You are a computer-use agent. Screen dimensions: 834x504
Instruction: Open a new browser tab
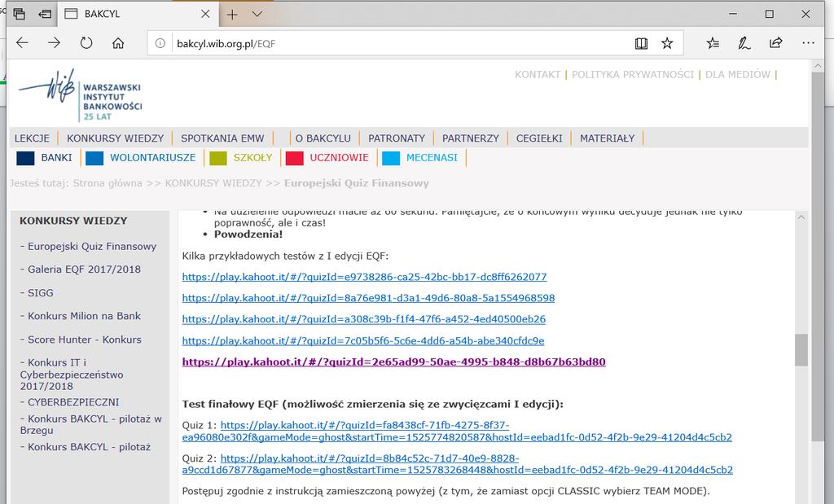[232, 15]
